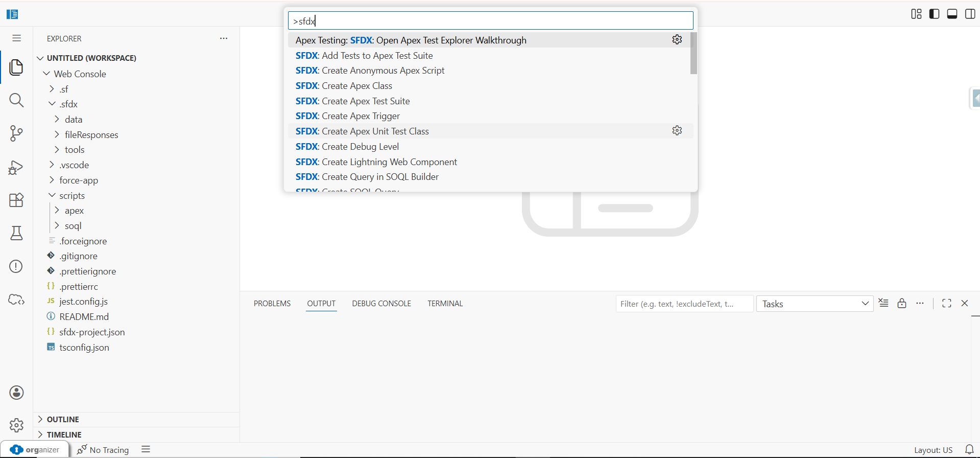Open README.md file
This screenshot has height=458, width=980.
(x=84, y=316)
